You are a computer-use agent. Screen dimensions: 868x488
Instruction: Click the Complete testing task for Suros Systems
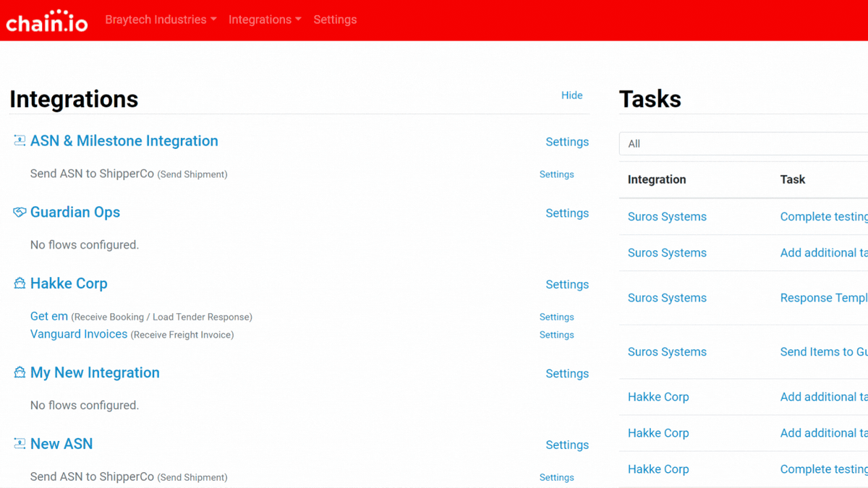(x=823, y=216)
